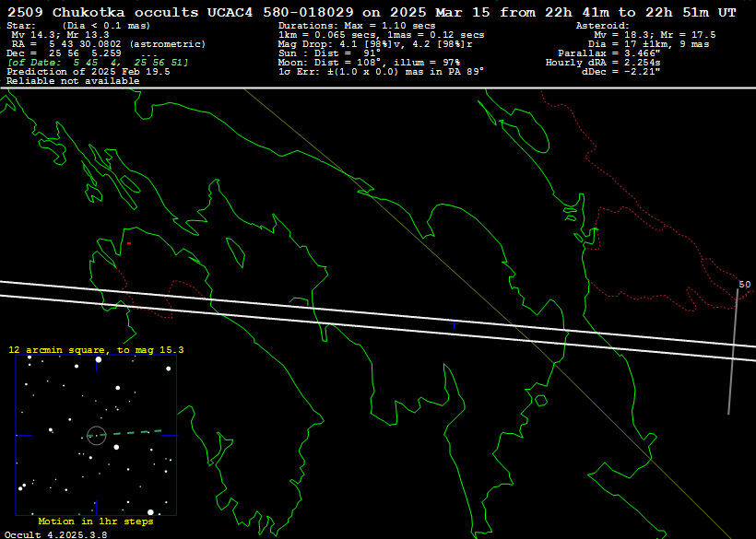Select the Moon distance and illumination line
This screenshot has width=756, height=539.
(x=369, y=62)
